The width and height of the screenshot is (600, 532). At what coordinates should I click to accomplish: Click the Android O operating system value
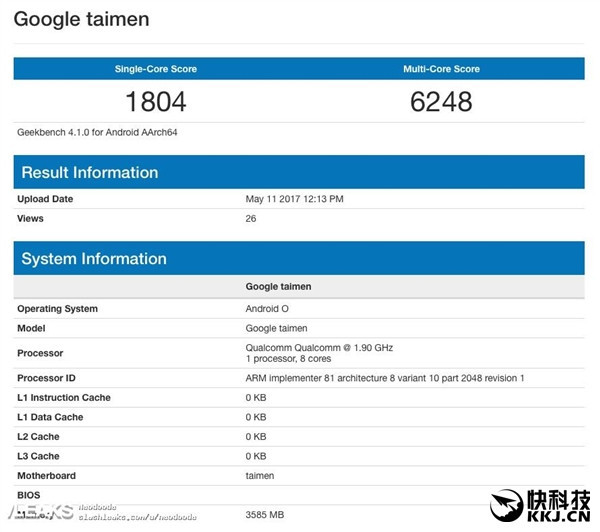click(267, 309)
